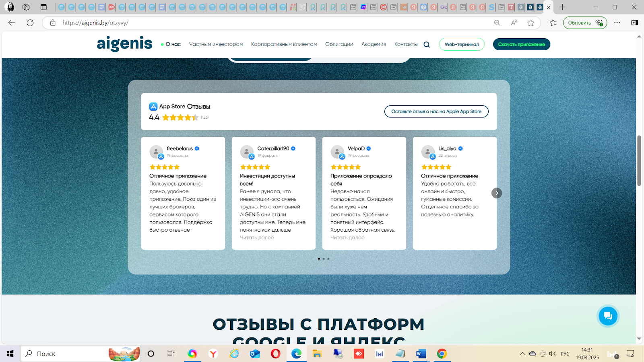Open the Edge sidebar toggle icon
The height and width of the screenshot is (362, 644).
pos(635,23)
